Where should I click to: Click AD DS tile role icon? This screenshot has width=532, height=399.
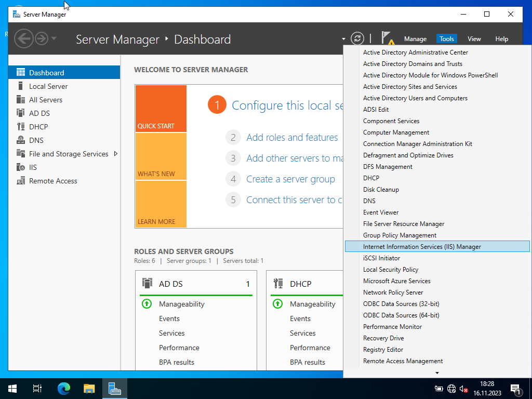(147, 283)
